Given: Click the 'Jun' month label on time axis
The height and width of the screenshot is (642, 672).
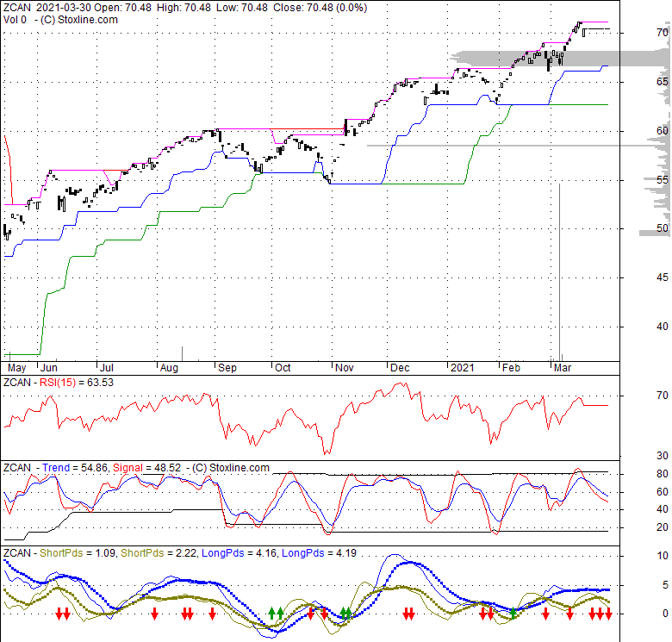Looking at the screenshot, I should 49,368.
